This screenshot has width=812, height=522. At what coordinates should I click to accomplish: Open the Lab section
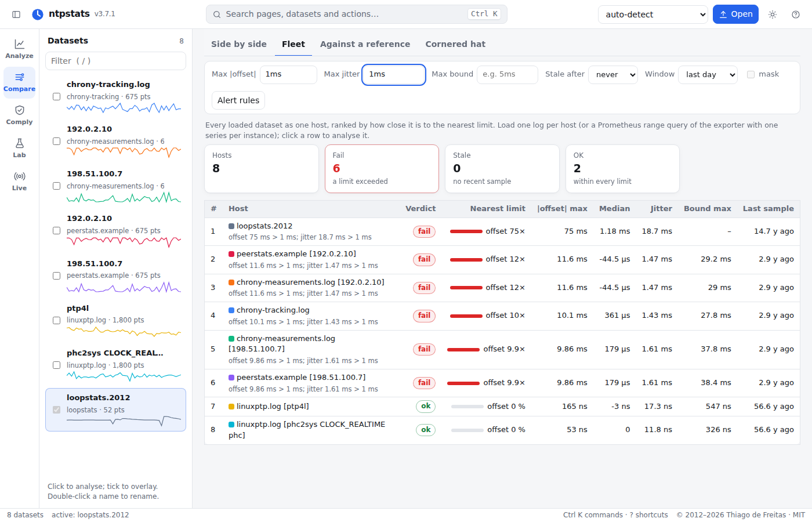20,148
